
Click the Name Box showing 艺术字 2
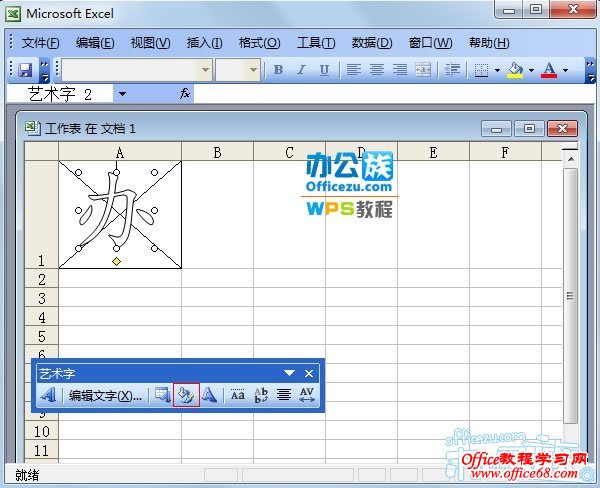click(60, 94)
